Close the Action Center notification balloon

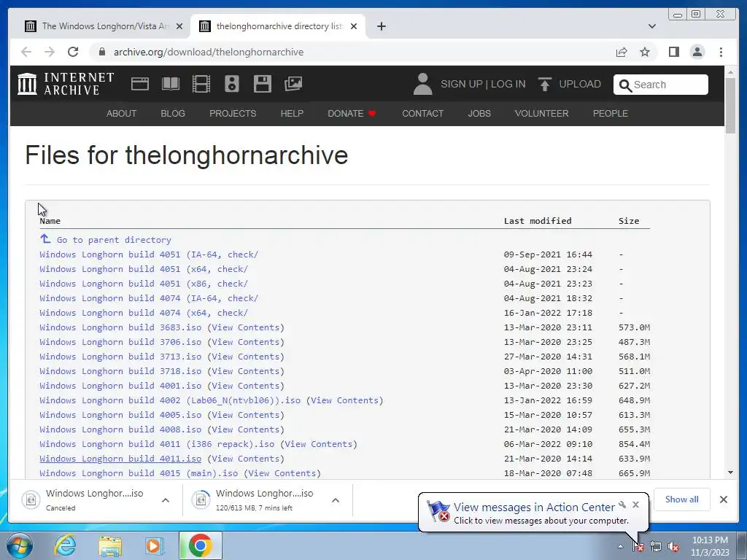[635, 505]
